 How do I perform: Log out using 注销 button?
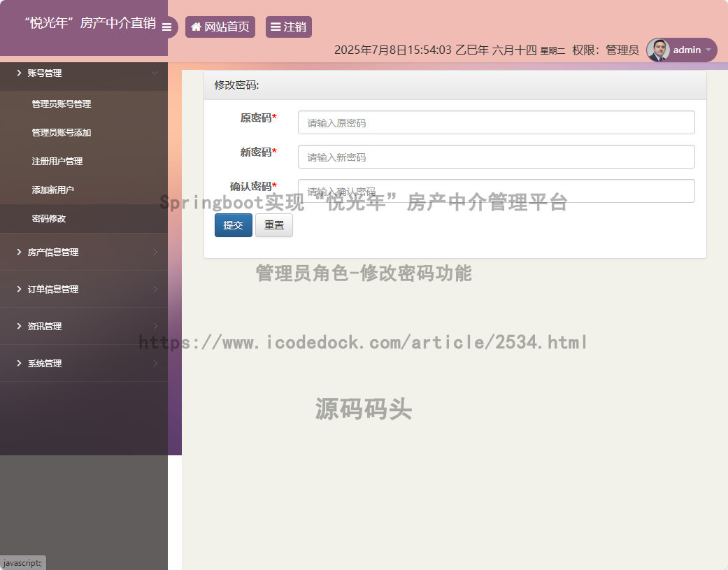pyautogui.click(x=289, y=27)
